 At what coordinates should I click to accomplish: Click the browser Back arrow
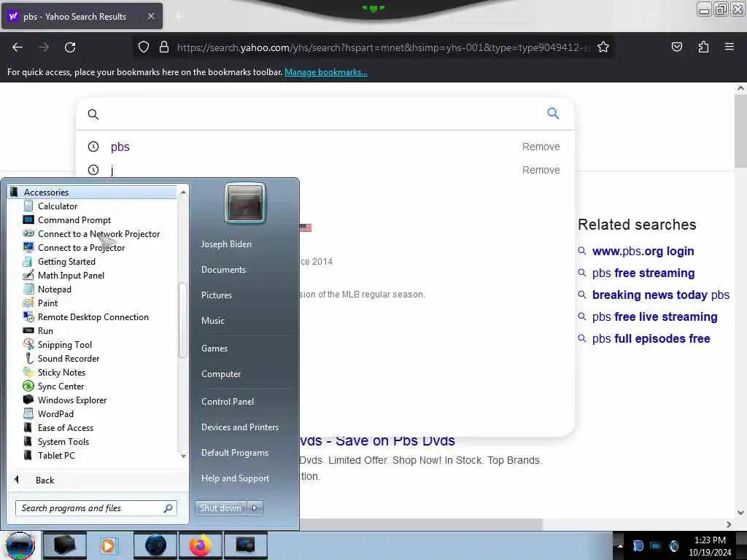click(x=18, y=47)
